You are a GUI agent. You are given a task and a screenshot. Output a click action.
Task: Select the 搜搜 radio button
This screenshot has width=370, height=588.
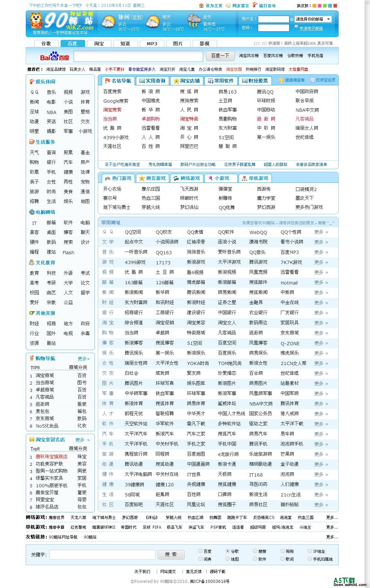click(x=255, y=551)
